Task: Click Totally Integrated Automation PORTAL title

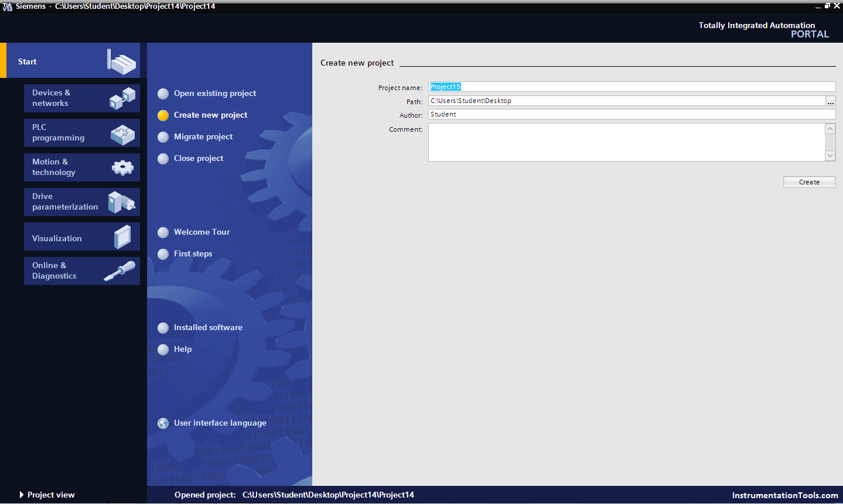Action: pyautogui.click(x=763, y=29)
